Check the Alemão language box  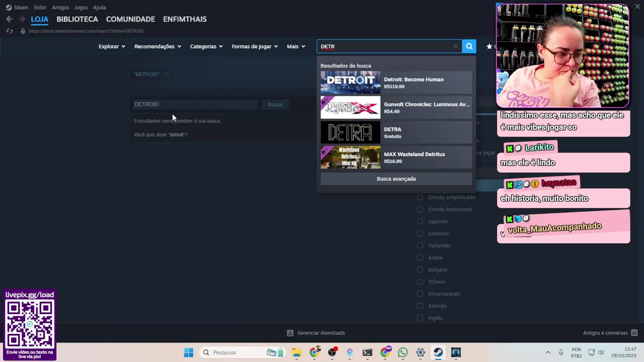pyautogui.click(x=420, y=306)
